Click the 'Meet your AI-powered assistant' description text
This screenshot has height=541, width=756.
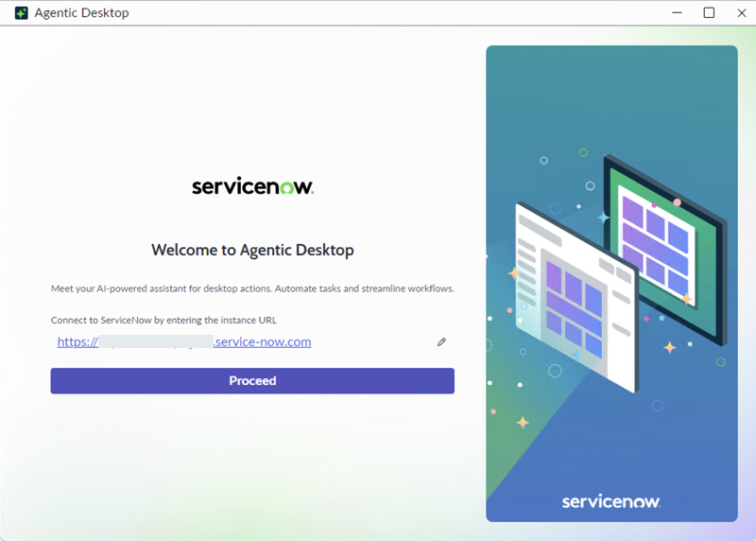click(252, 288)
